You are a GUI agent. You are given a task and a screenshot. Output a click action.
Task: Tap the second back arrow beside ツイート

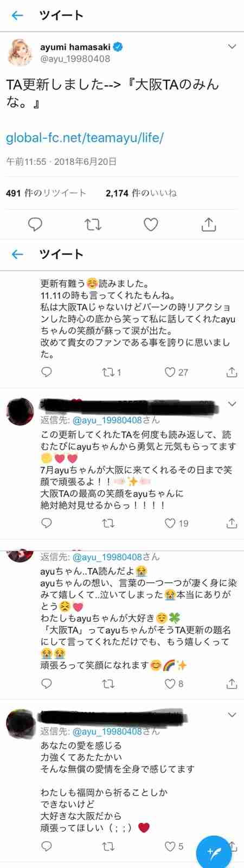[18, 254]
